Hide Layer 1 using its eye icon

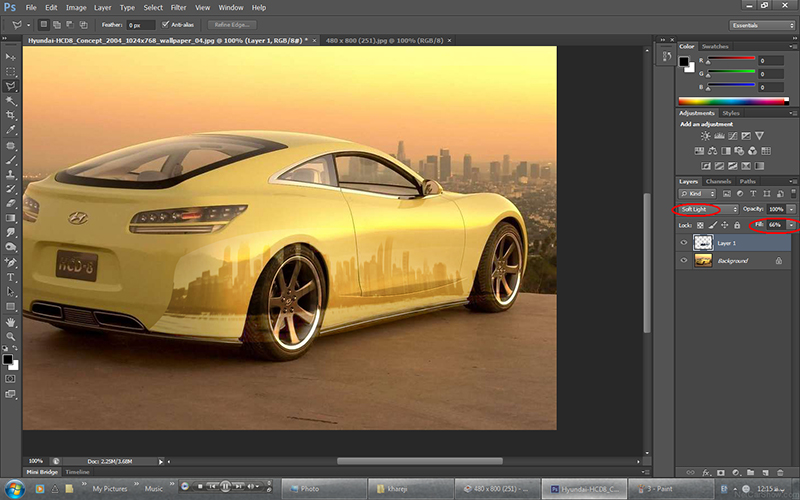tap(684, 243)
